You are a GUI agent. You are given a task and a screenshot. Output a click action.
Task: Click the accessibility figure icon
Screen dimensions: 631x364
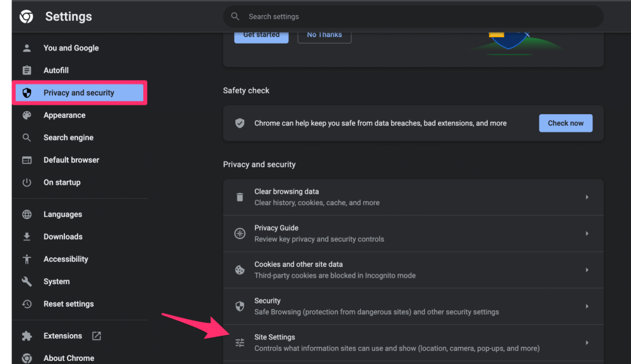pos(27,259)
